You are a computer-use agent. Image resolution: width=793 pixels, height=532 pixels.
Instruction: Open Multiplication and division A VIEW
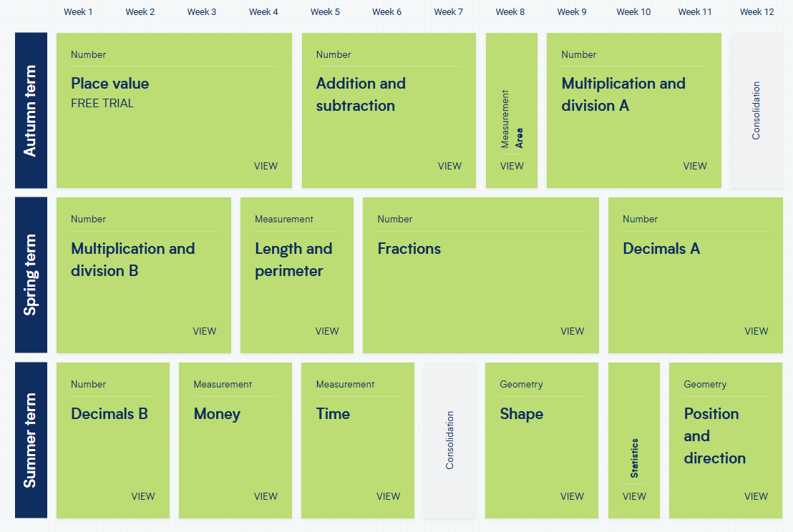pos(695,166)
